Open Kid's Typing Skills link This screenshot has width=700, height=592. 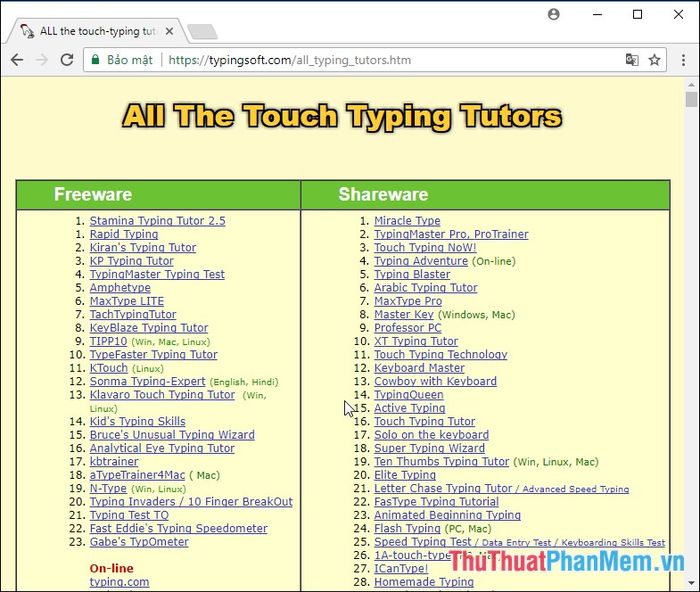(138, 421)
